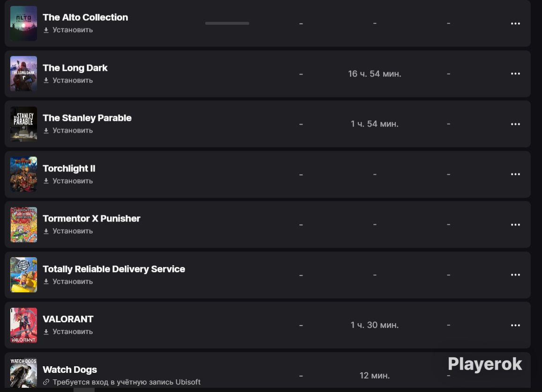Show more options for Tormentor X Punisher

click(x=515, y=225)
